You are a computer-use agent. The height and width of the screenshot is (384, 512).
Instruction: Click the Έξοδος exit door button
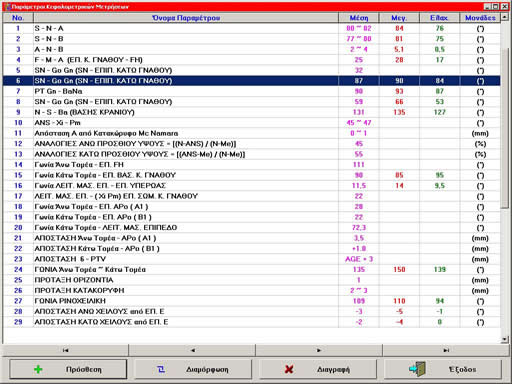[443, 369]
